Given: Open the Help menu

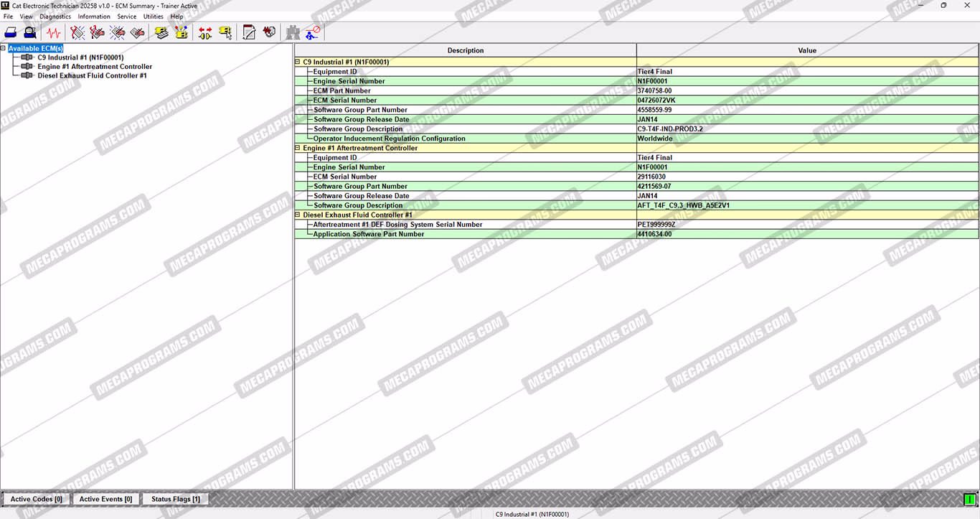Looking at the screenshot, I should pos(176,17).
